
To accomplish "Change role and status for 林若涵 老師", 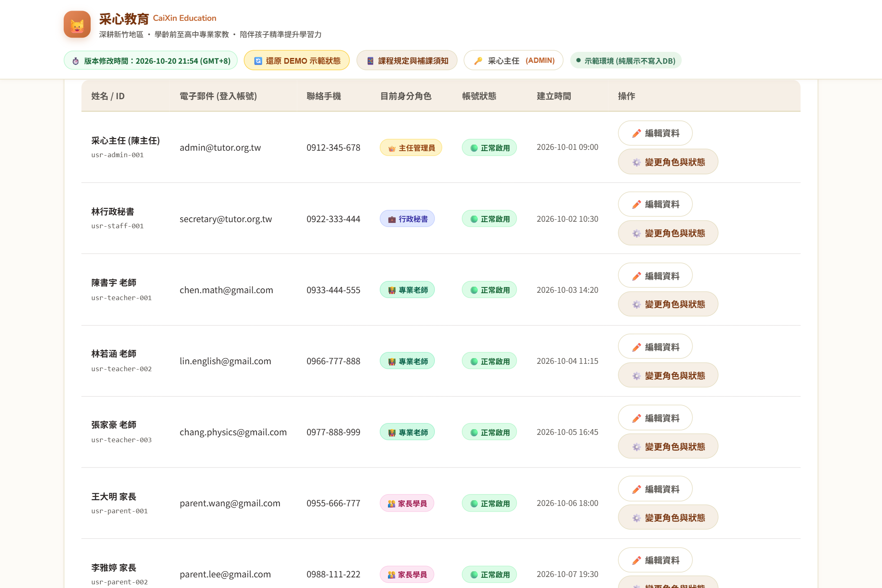I will coord(668,375).
